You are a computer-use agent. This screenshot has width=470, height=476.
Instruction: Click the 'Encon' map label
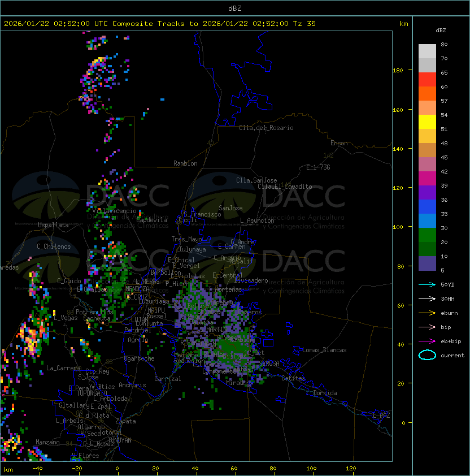click(x=339, y=143)
